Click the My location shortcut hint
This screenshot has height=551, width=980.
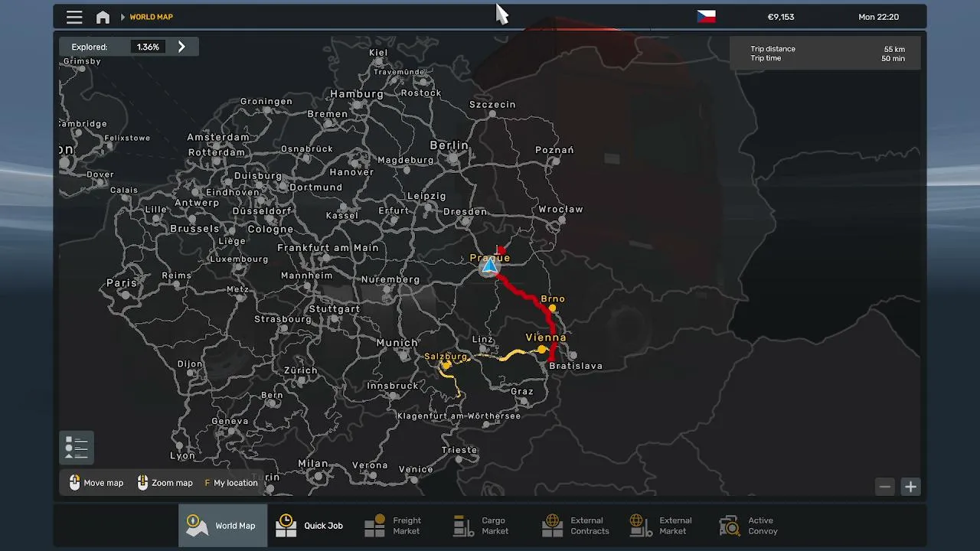[x=231, y=483]
